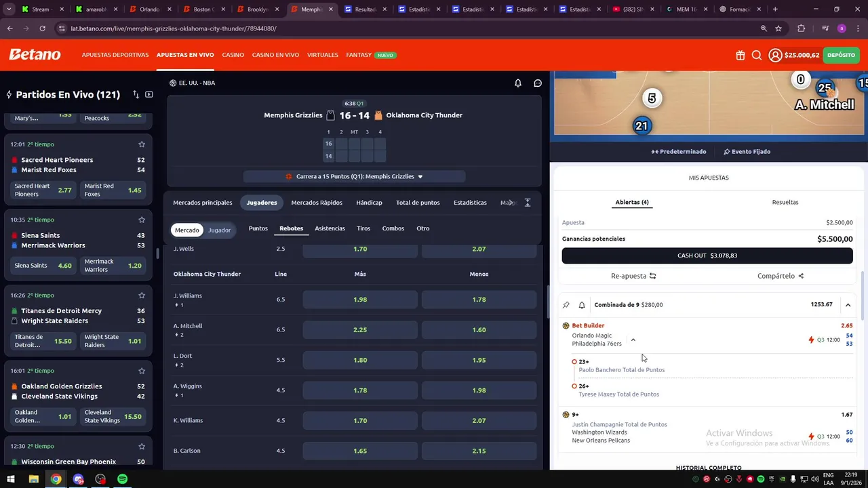Click the Re-apuesta refresh option
The width and height of the screenshot is (868, 488).
click(633, 276)
